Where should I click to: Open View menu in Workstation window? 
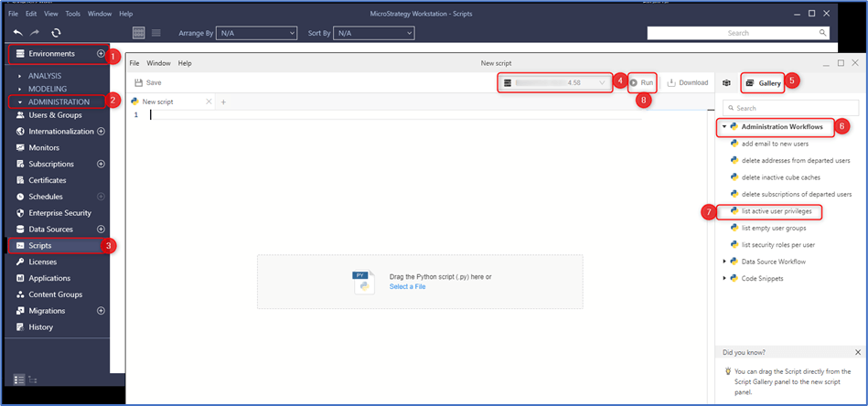point(50,14)
